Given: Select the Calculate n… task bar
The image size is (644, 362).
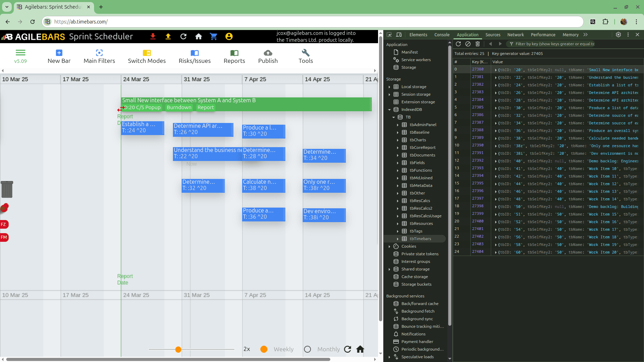Looking at the screenshot, I should point(264,185).
